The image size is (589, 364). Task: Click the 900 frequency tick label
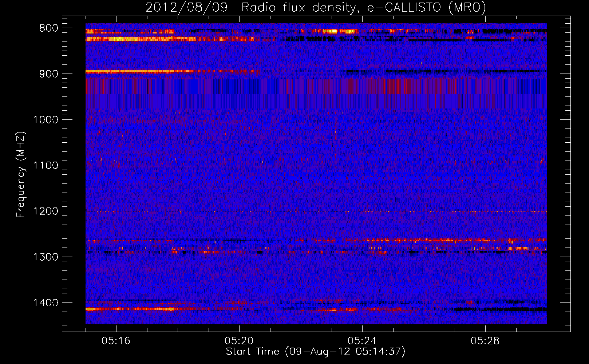49,74
